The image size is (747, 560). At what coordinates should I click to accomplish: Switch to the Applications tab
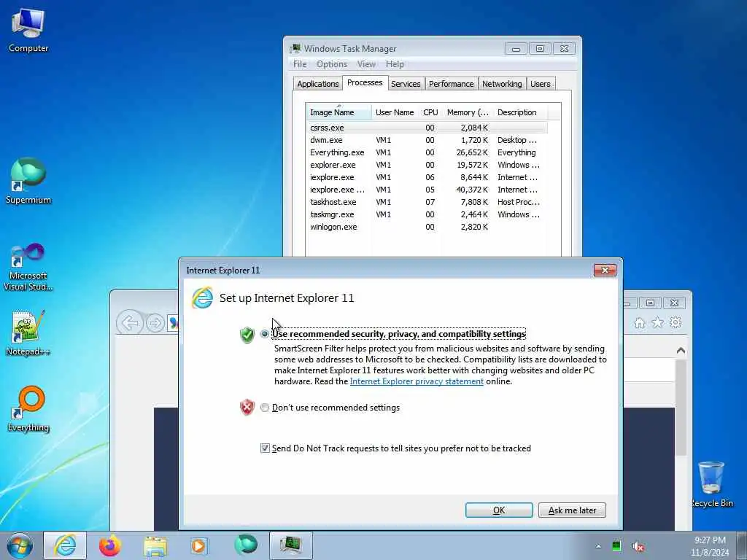pyautogui.click(x=318, y=84)
